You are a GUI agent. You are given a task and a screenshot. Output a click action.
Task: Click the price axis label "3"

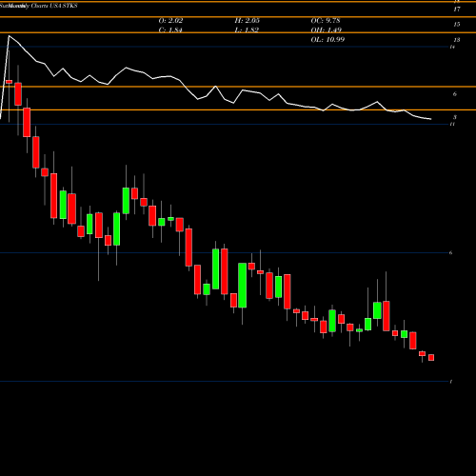pos(455,117)
